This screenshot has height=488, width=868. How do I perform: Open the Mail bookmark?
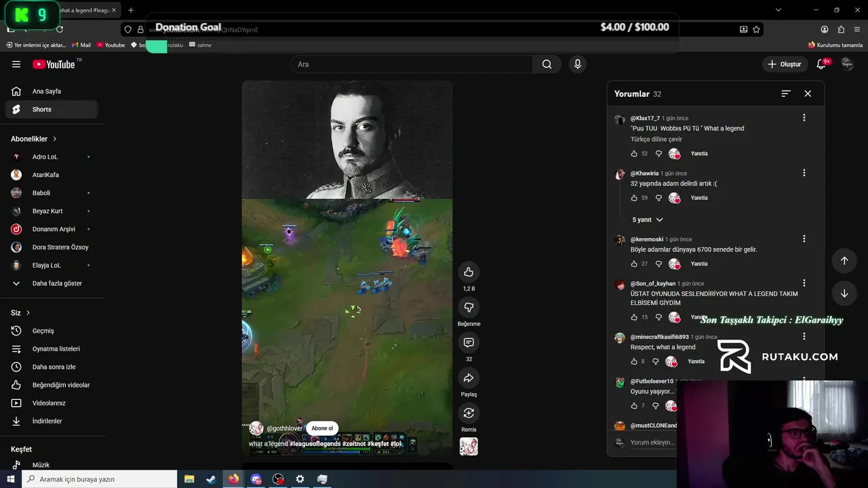pyautogui.click(x=81, y=45)
